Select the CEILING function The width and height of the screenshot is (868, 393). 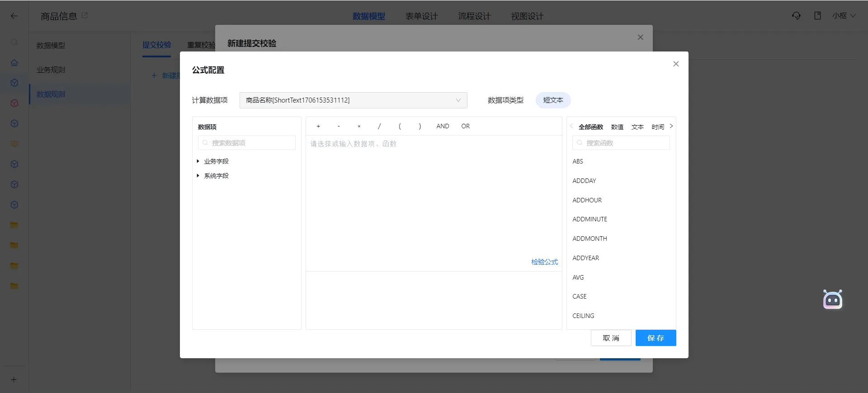click(583, 316)
